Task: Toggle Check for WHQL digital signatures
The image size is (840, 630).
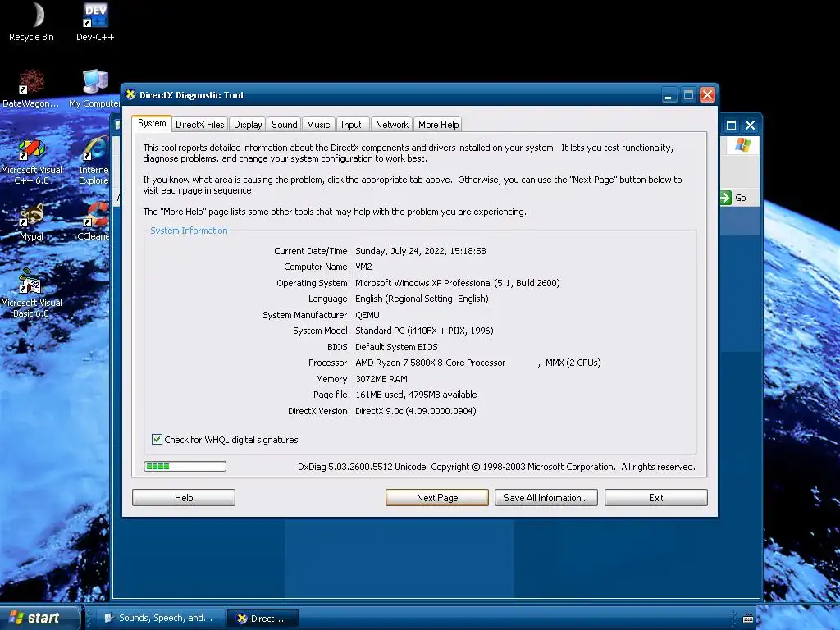Action: (157, 440)
